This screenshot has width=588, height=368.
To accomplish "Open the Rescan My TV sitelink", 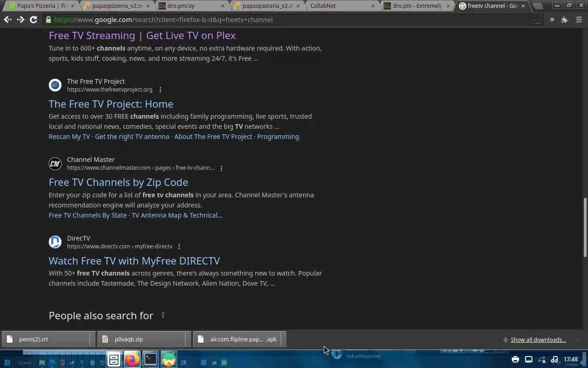I will [69, 137].
